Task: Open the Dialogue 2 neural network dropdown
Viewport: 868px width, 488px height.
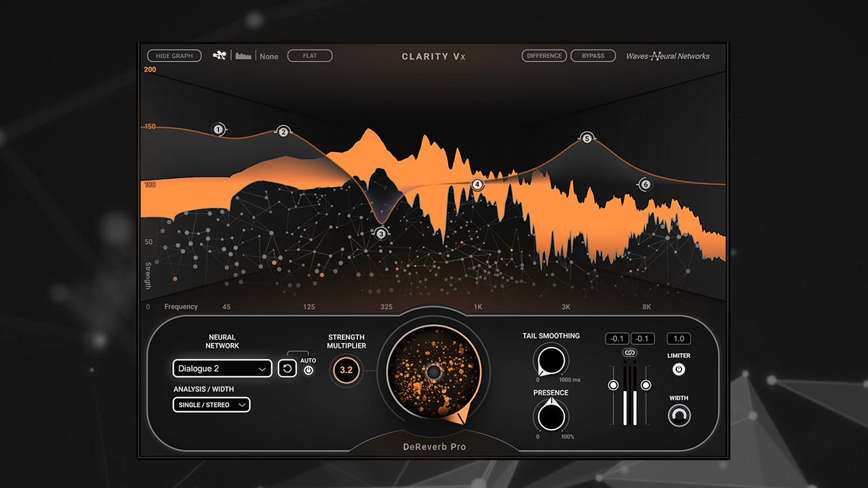Action: (x=222, y=369)
